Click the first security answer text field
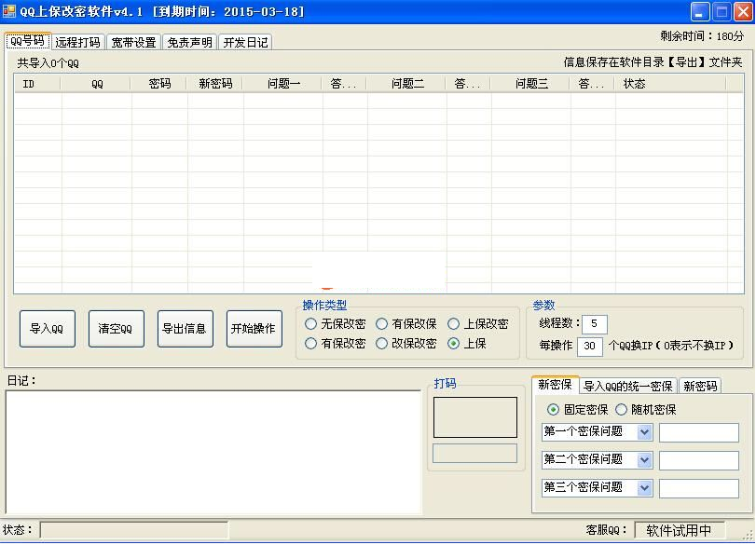Screen dimensions: 756x545 click(698, 432)
